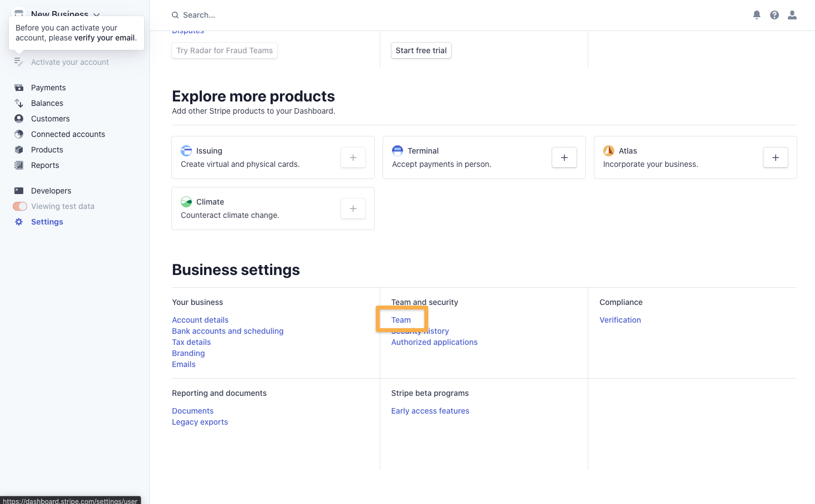The width and height of the screenshot is (815, 504).
Task: Click Activate your account label
Action: (70, 62)
